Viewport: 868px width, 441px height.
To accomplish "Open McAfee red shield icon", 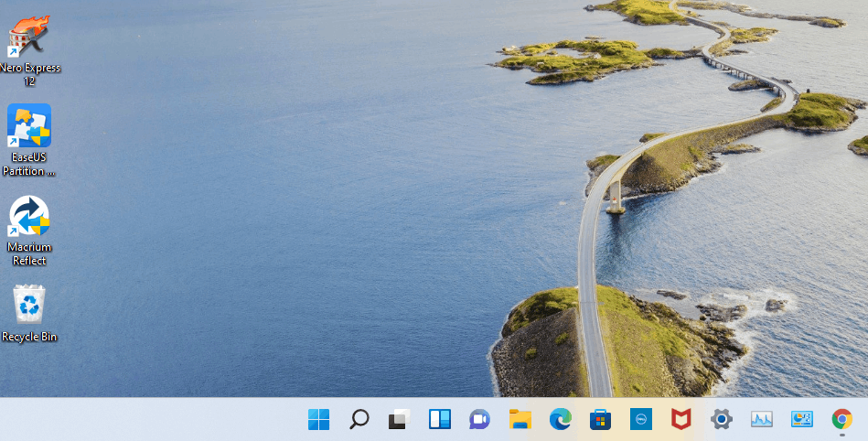I will 680,419.
